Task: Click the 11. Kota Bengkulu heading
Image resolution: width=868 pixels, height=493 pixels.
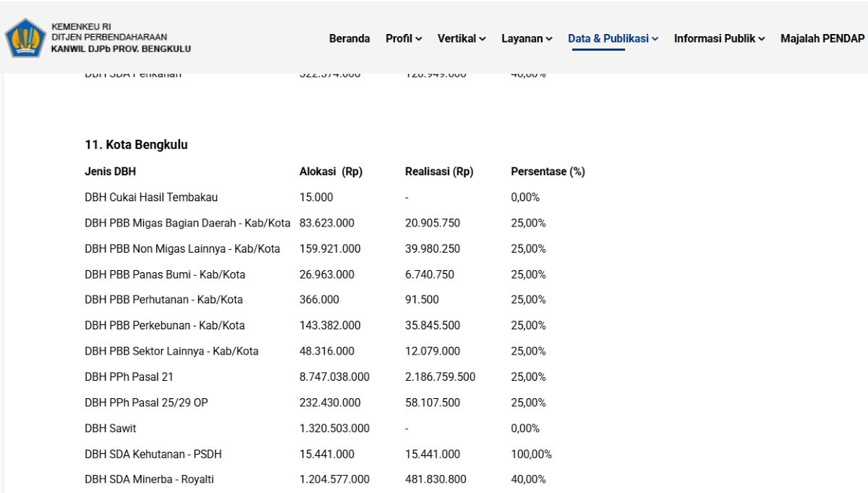Action: click(136, 145)
